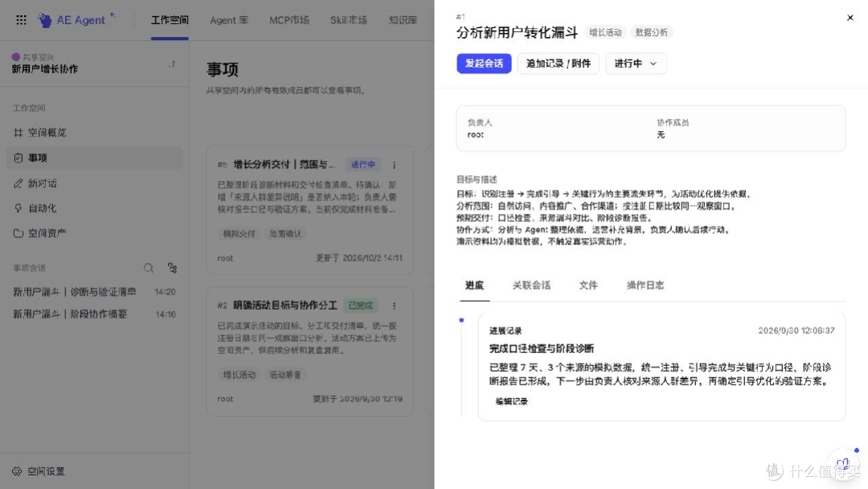
Task: Click the 活动筹备 tag on card #2
Action: click(285, 375)
